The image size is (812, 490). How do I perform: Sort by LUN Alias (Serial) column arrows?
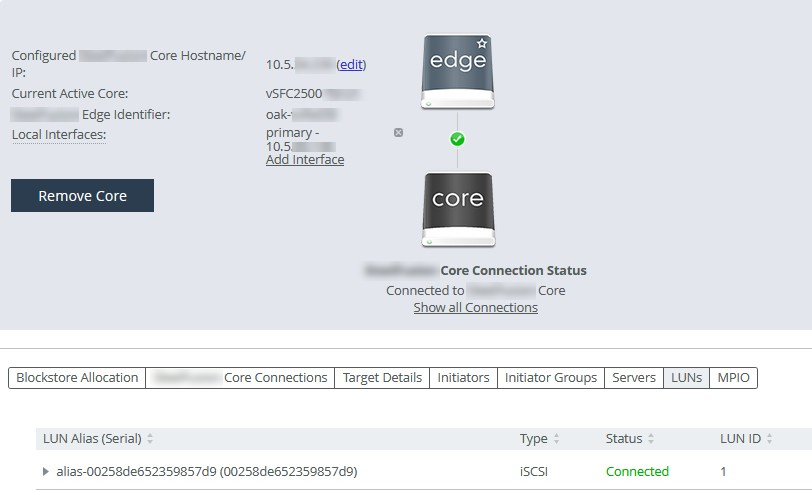click(x=150, y=439)
